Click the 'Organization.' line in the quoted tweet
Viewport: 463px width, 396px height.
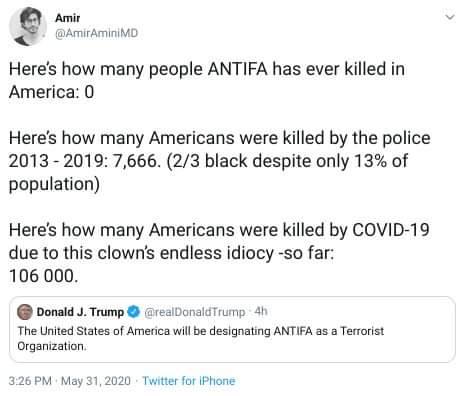52,347
